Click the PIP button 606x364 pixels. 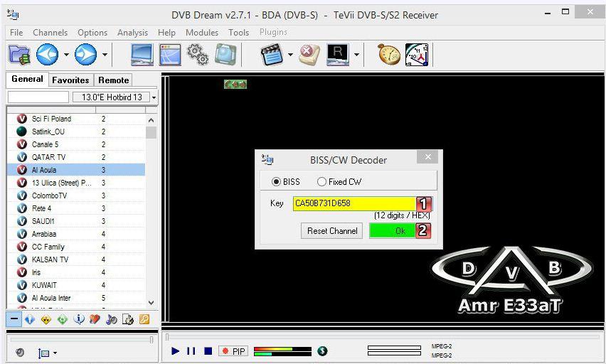point(234,351)
